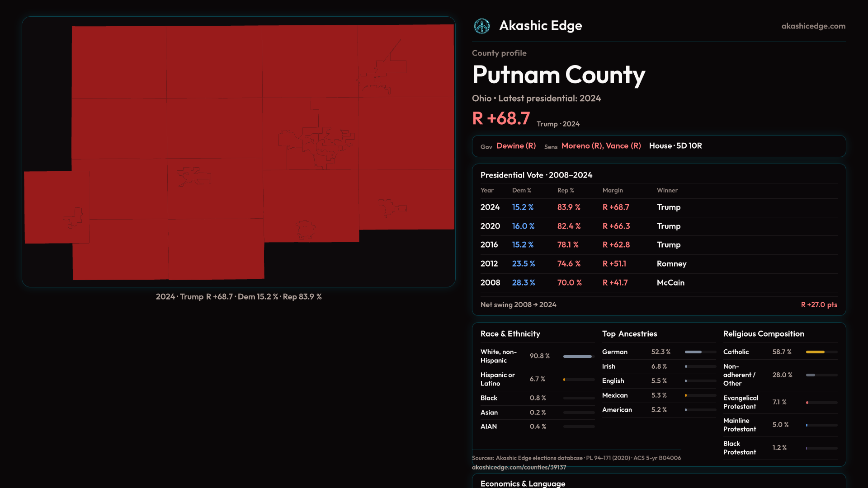Click the Religious Composition heading
868x488 pixels.
[x=763, y=334]
